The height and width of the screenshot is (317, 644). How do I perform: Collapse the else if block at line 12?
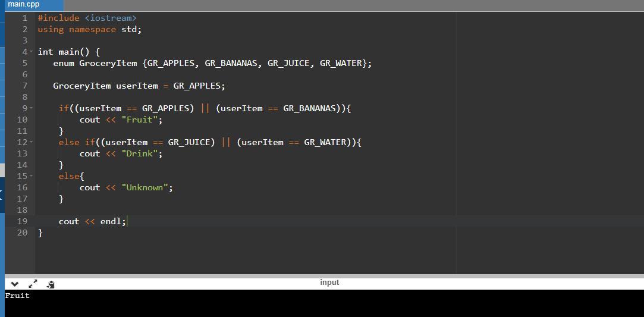(31, 143)
